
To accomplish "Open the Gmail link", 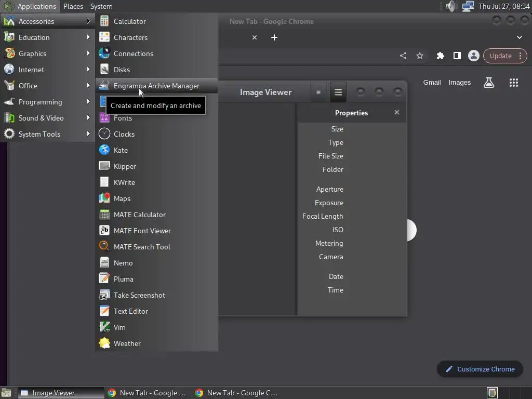I will 432,83.
